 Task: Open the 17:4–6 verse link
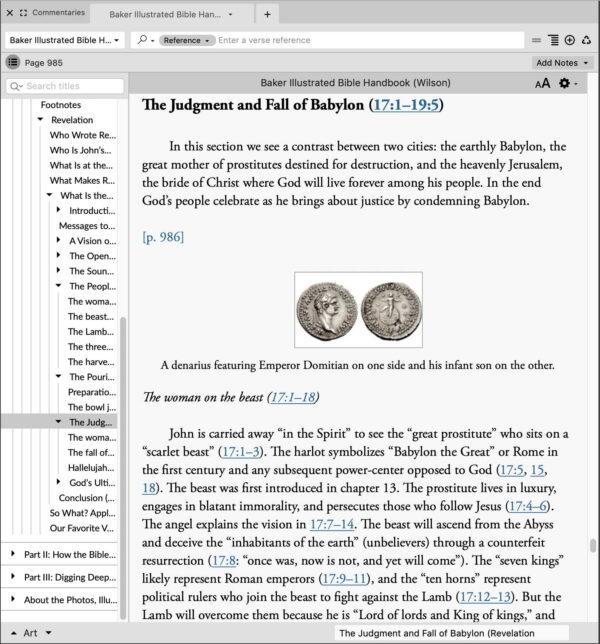pos(528,506)
